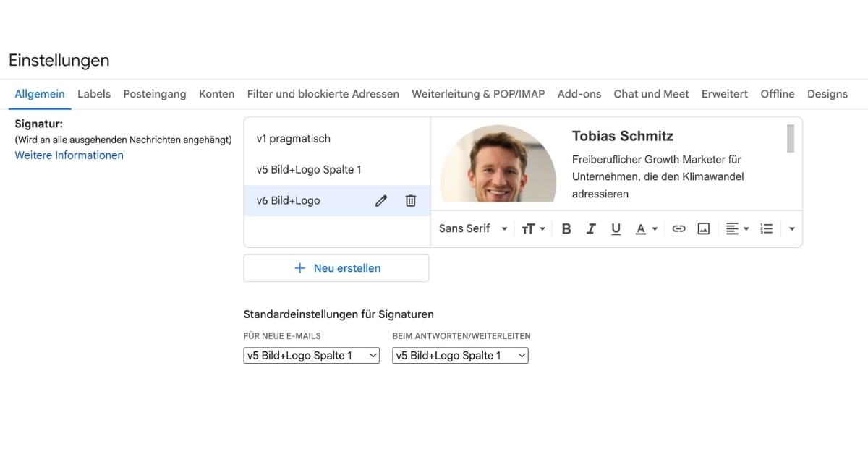Toggle underline formatting in signature toolbar

pos(616,228)
